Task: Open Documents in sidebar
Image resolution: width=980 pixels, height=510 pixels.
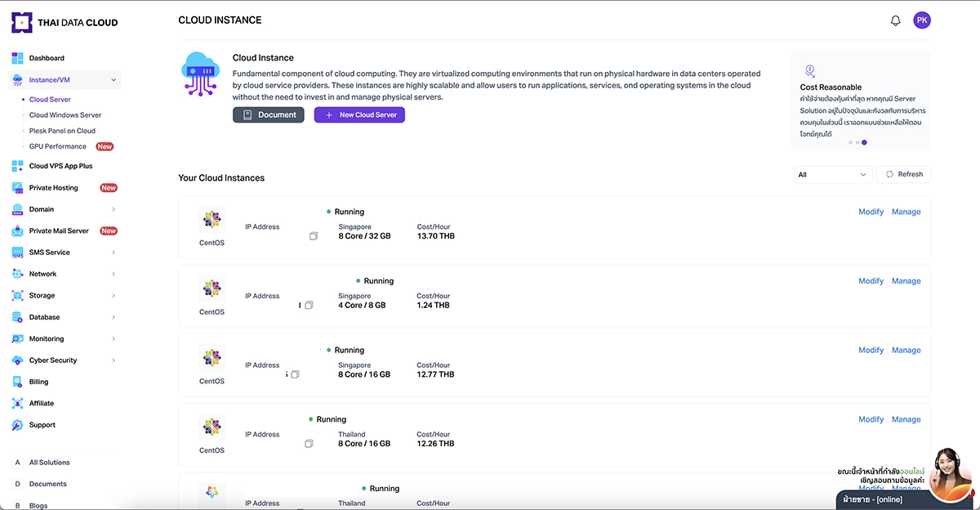Action: [x=48, y=484]
